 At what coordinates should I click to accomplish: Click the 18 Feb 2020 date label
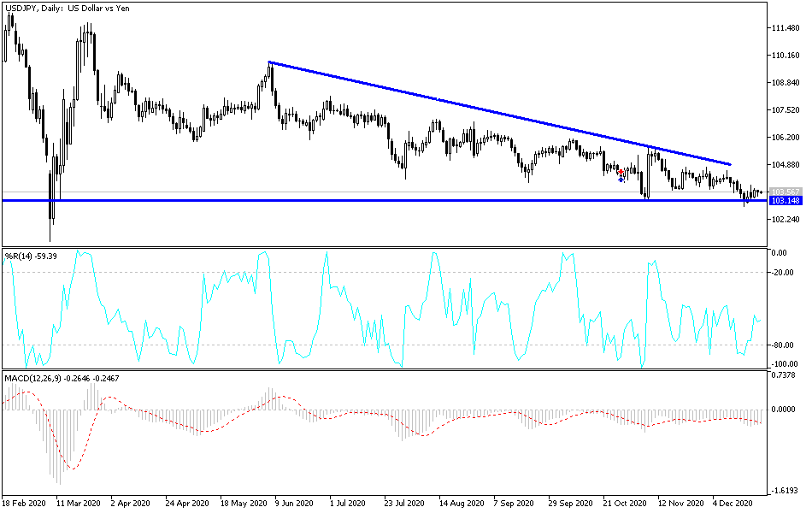[x=26, y=504]
